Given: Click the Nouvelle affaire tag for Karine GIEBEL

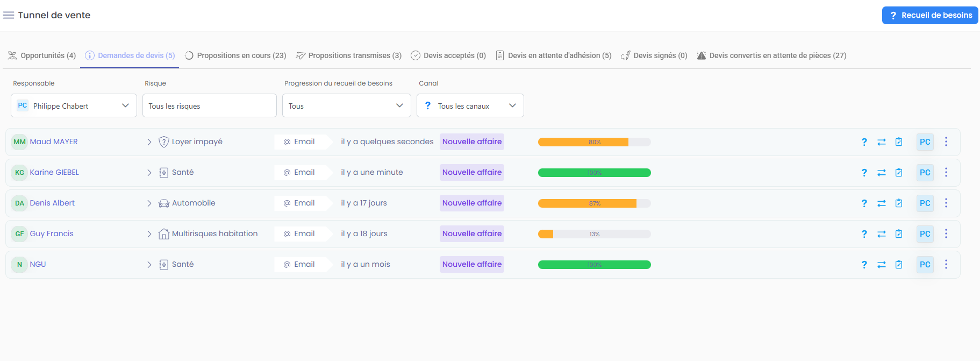Looking at the screenshot, I should coord(472,172).
